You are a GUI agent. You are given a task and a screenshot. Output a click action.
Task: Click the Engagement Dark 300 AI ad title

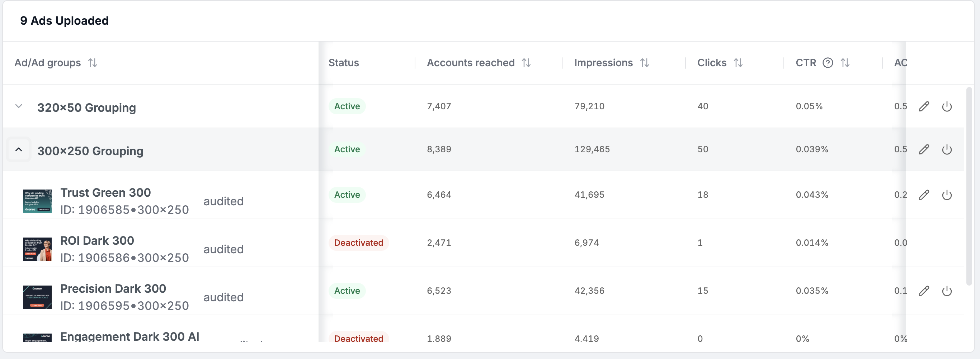coord(130,336)
